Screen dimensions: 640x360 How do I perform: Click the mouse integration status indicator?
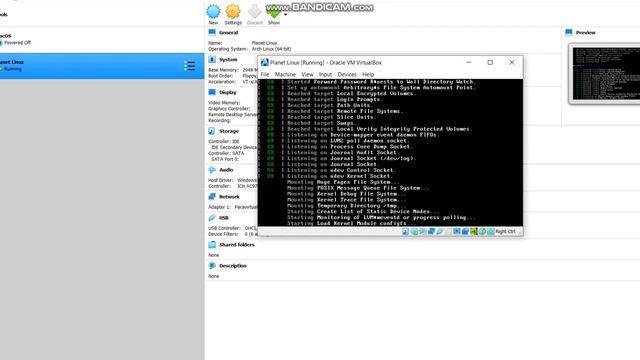point(482,231)
